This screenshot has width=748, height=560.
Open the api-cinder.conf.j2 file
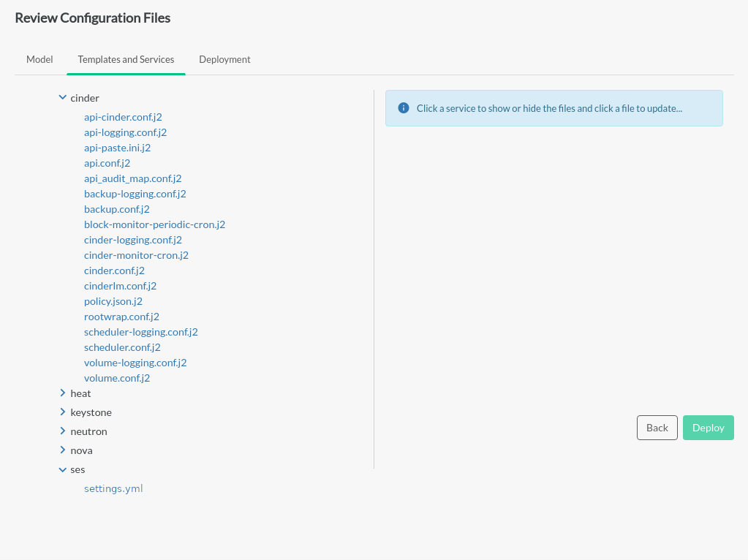pos(123,117)
